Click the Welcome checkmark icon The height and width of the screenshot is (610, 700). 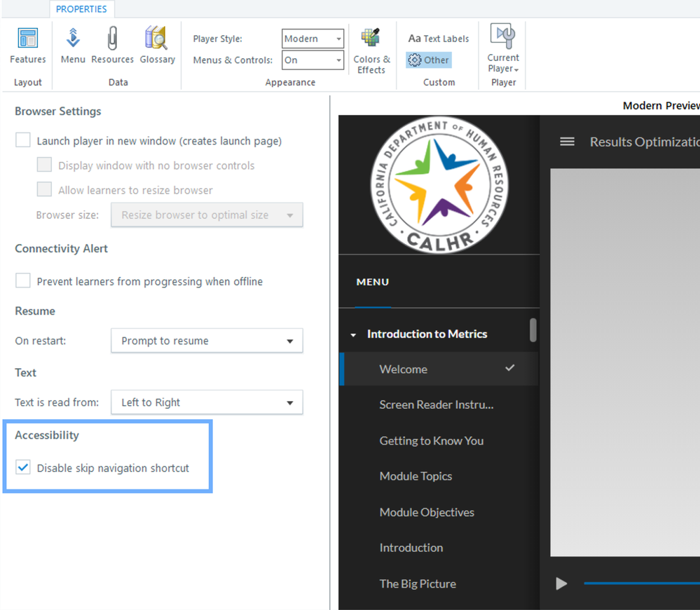(510, 368)
